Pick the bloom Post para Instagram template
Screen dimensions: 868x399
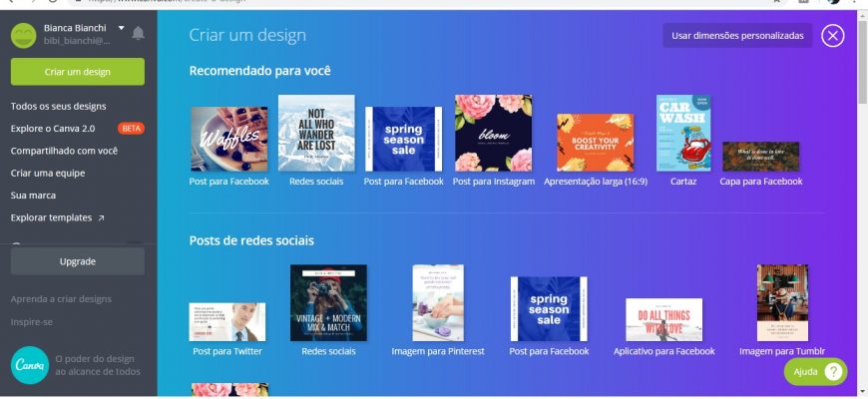493,133
